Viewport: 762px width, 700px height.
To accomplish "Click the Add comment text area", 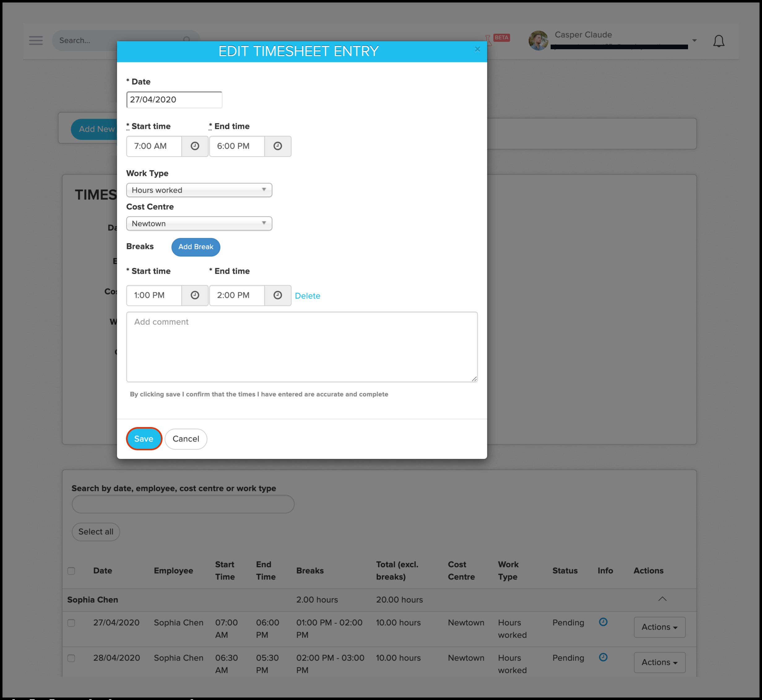I will click(x=302, y=347).
